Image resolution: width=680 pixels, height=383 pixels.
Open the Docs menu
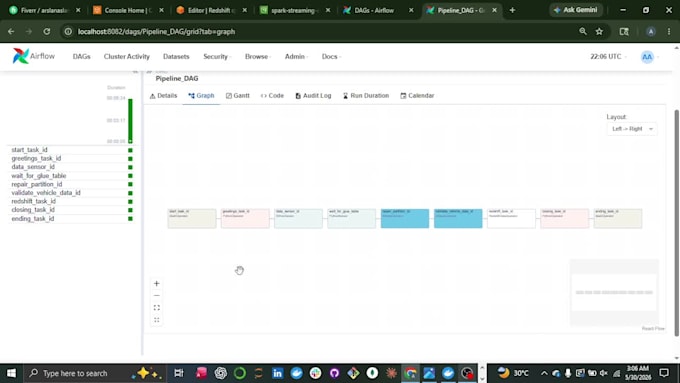[331, 56]
